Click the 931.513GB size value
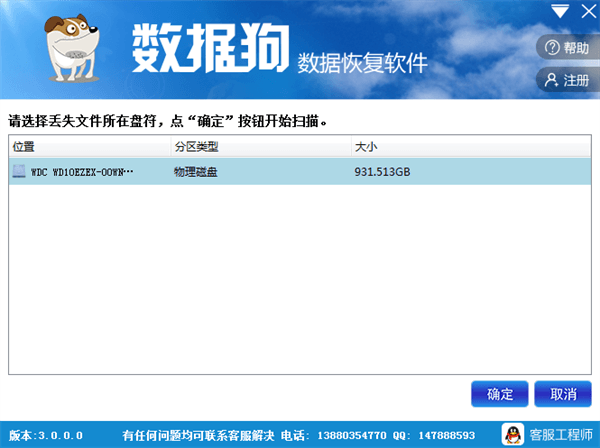600x448 pixels. click(x=382, y=172)
